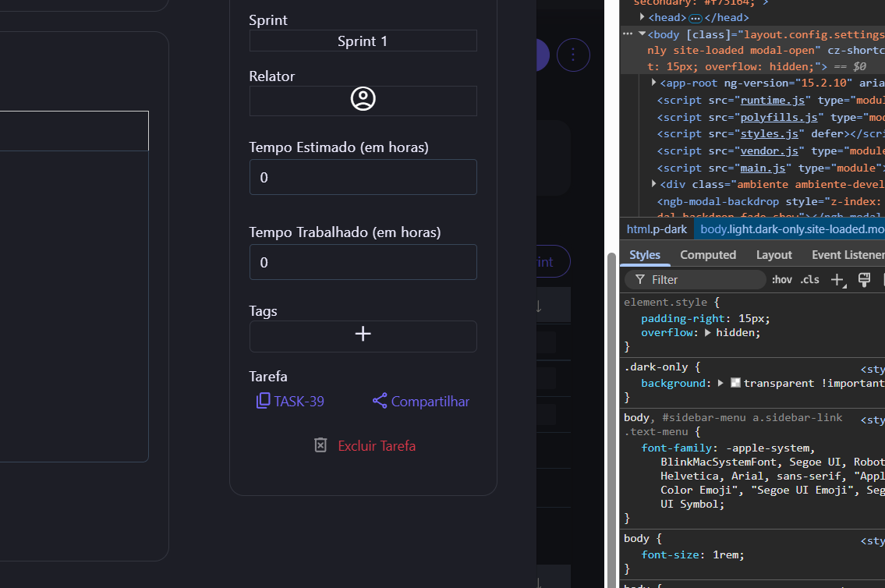The width and height of the screenshot is (885, 588).
Task: Click the New Style Rule plus icon
Action: [837, 280]
